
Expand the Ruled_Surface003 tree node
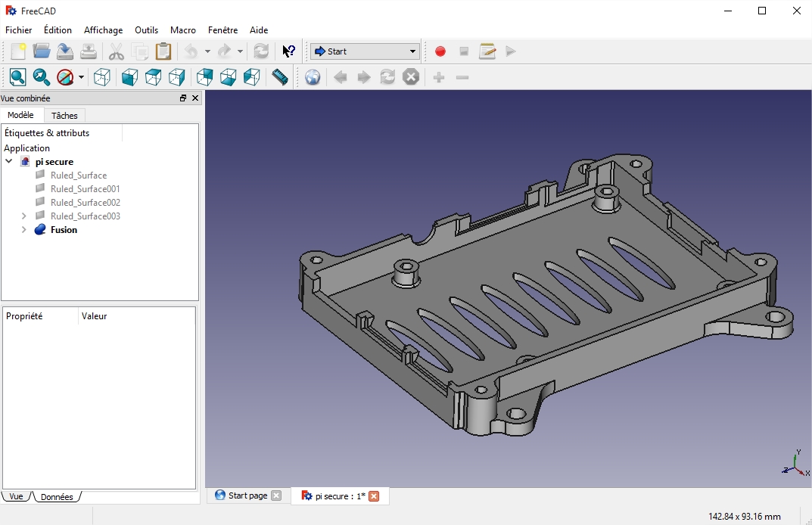coord(24,216)
